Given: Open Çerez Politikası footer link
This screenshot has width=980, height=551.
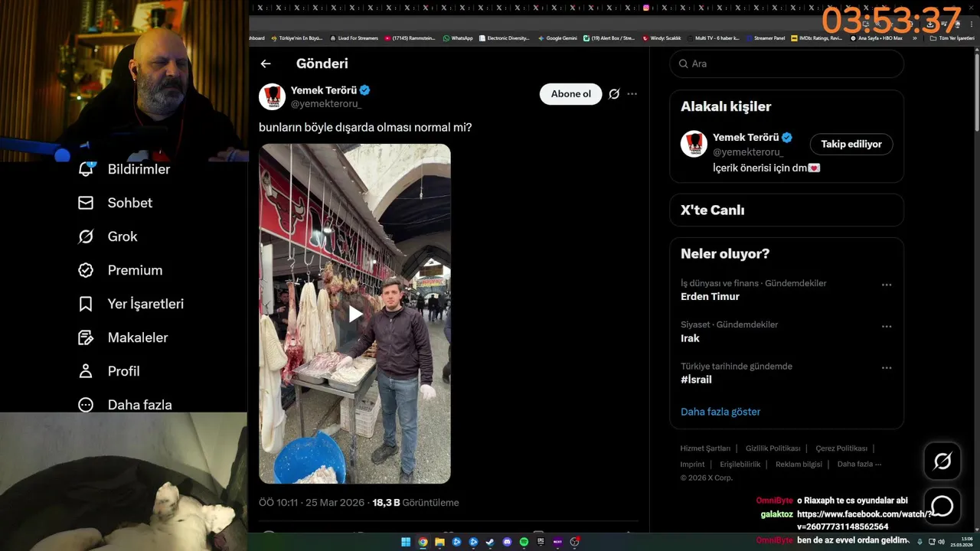Looking at the screenshot, I should click(x=841, y=448).
